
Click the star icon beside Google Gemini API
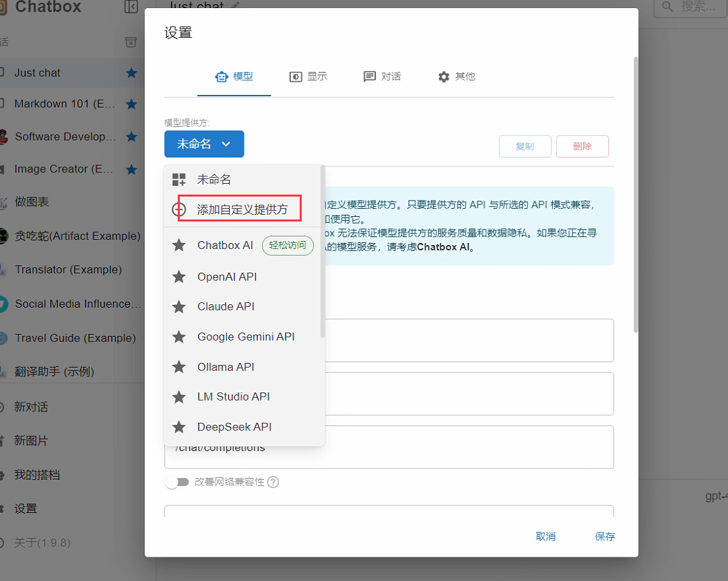click(x=178, y=337)
